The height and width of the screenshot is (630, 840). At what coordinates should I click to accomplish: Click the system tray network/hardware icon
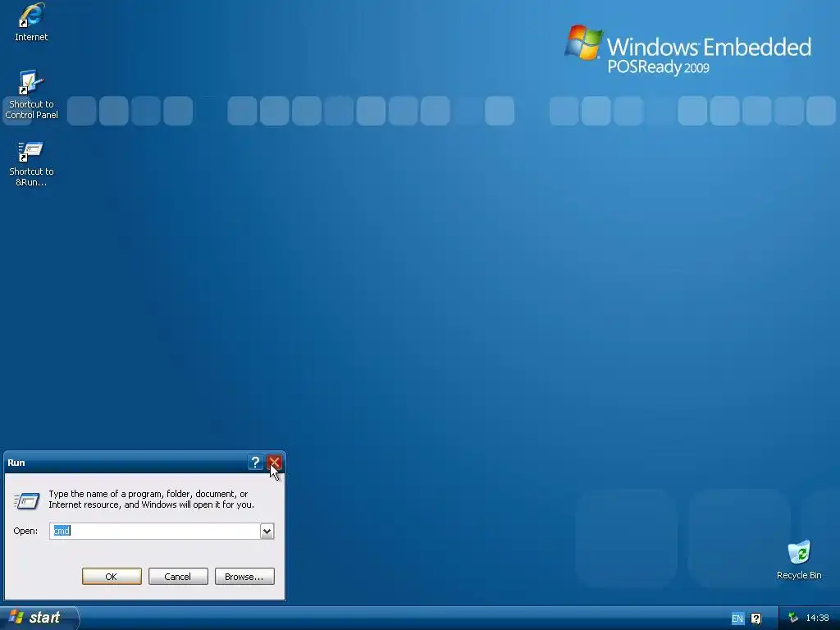[793, 618]
